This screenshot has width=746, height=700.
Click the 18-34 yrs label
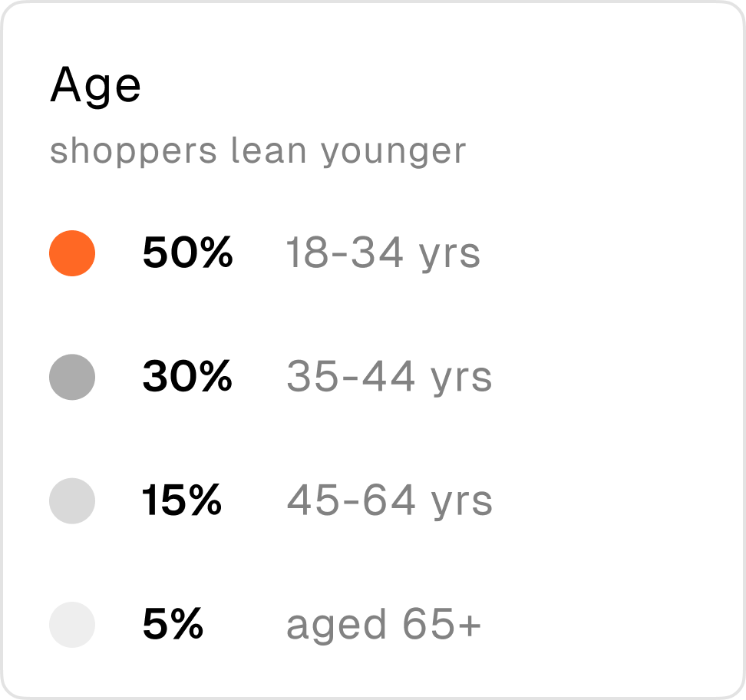[x=383, y=253]
